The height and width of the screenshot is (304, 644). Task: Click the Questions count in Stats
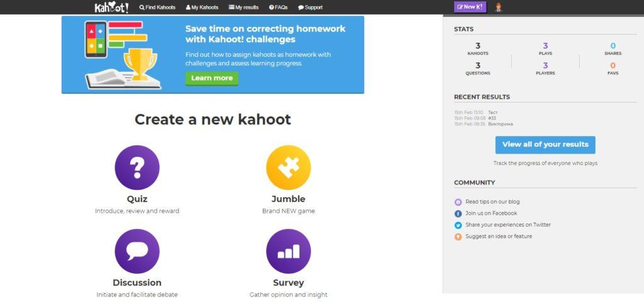[478, 65]
